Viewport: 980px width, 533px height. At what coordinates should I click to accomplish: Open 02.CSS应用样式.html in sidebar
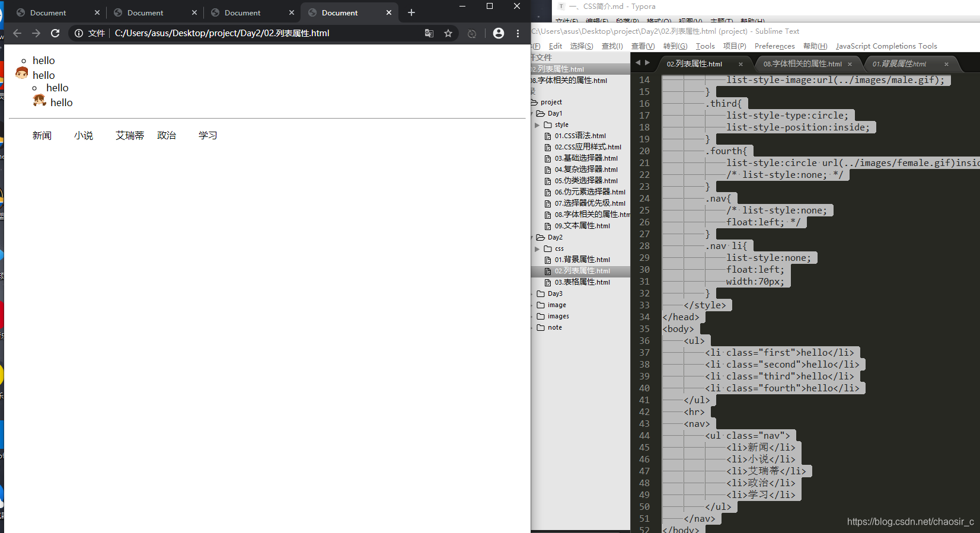tap(588, 148)
